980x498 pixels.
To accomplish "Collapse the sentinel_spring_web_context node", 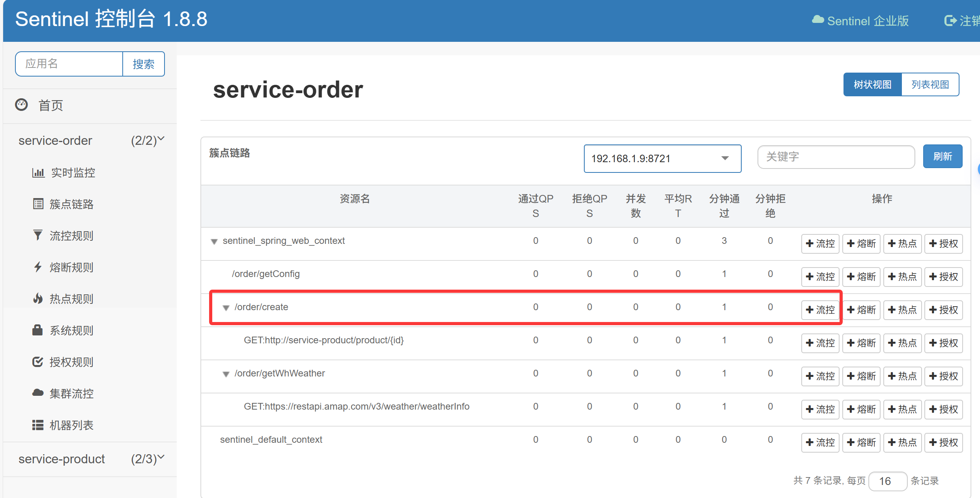I will tap(214, 242).
